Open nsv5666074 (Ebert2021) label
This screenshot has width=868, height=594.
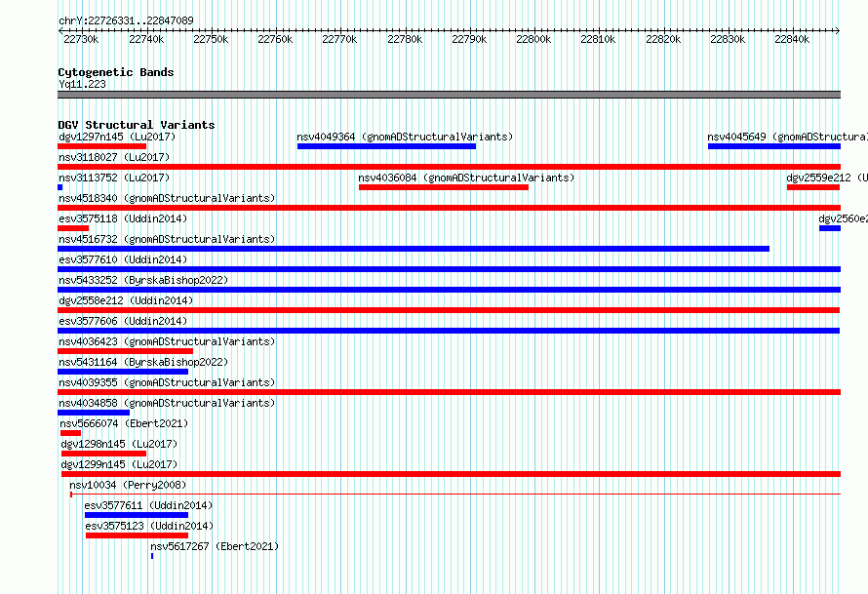pyautogui.click(x=124, y=423)
